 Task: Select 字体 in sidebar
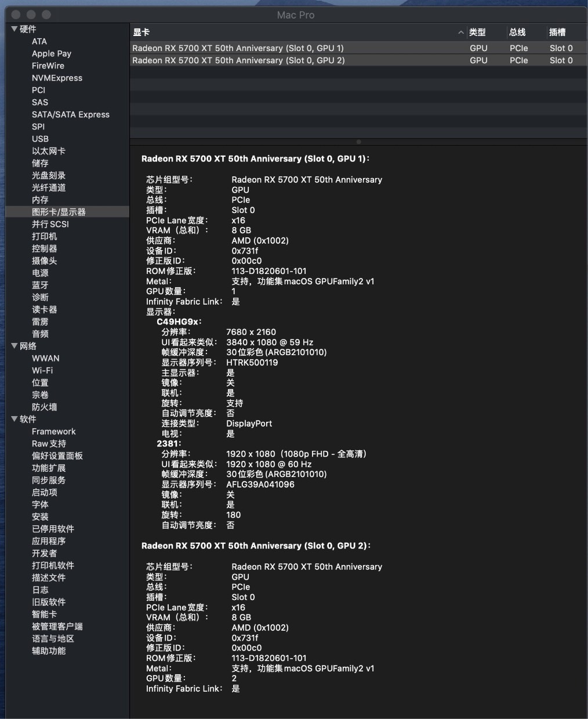40,504
